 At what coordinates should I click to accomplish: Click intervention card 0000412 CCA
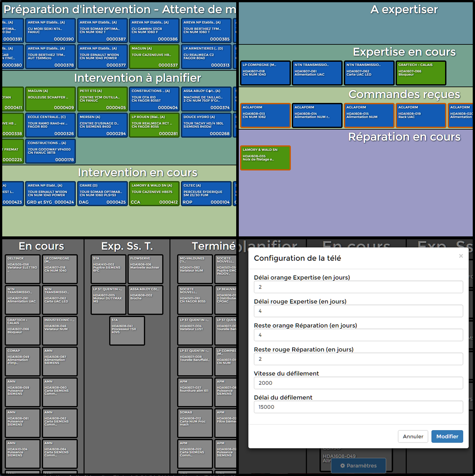154,194
